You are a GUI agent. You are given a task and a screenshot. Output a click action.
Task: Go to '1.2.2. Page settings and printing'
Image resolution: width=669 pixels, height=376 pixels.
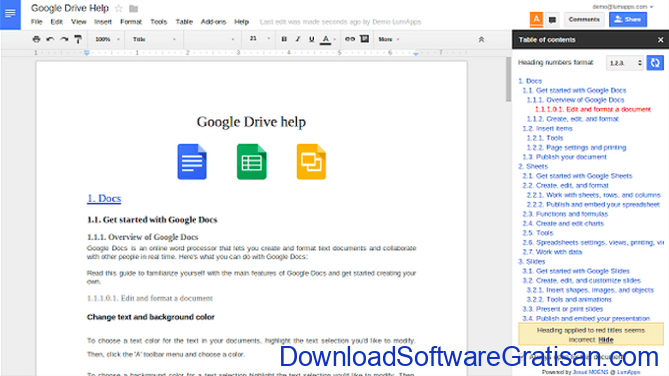pyautogui.click(x=576, y=147)
